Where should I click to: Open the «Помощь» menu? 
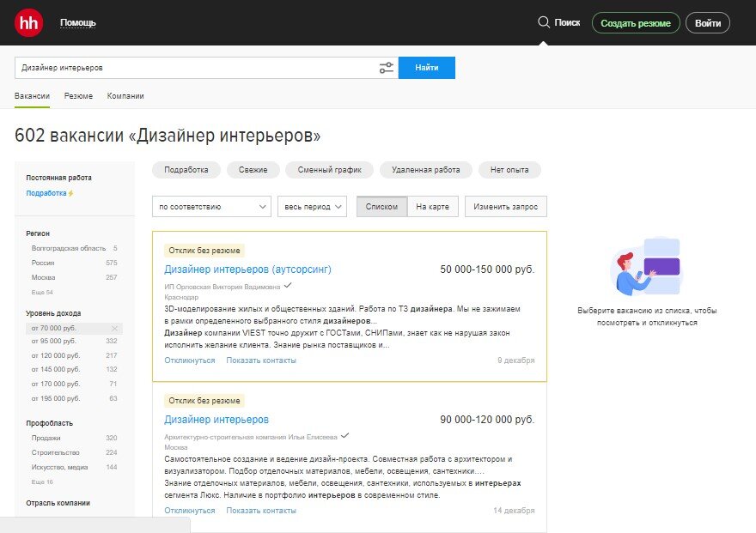point(76,22)
